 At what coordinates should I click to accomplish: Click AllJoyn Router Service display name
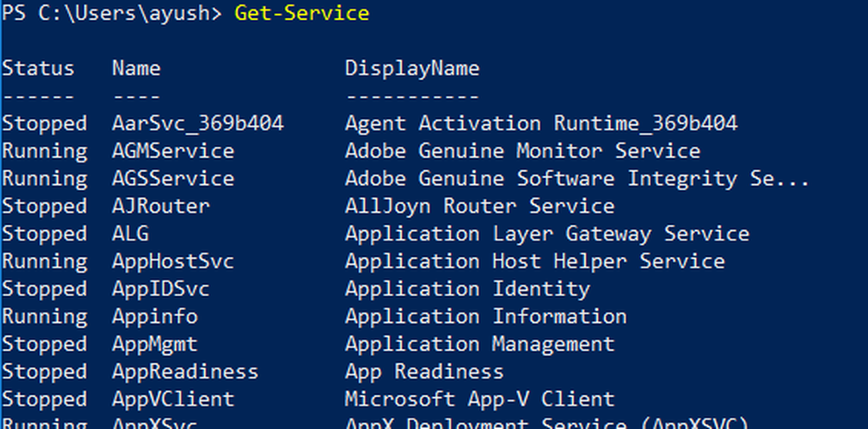coord(479,207)
